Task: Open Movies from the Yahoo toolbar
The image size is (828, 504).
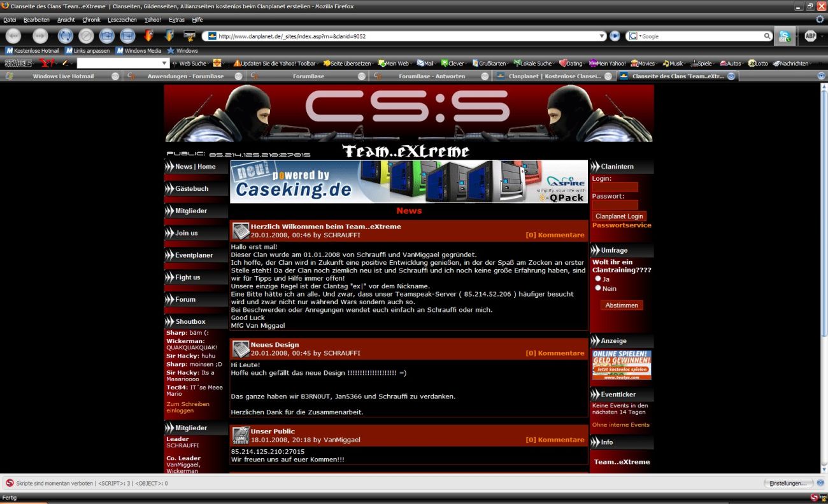Action: pyautogui.click(x=643, y=63)
